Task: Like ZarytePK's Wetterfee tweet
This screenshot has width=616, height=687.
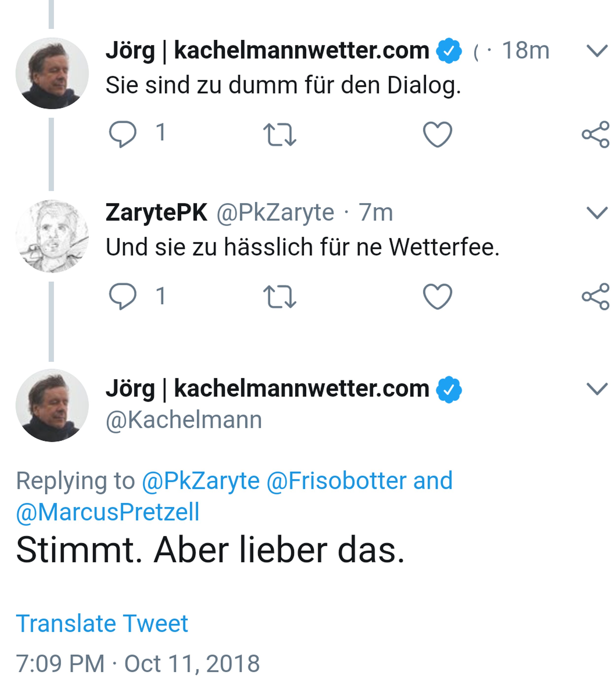Action: coord(437,296)
